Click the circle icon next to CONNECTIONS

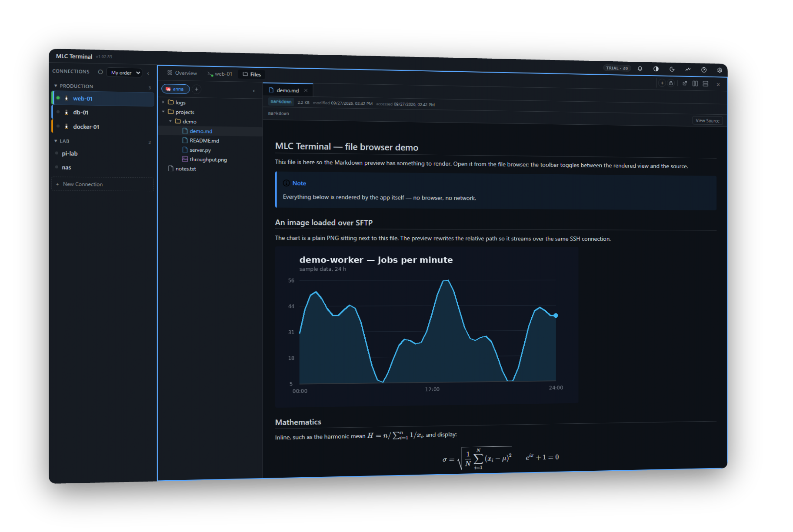(100, 72)
